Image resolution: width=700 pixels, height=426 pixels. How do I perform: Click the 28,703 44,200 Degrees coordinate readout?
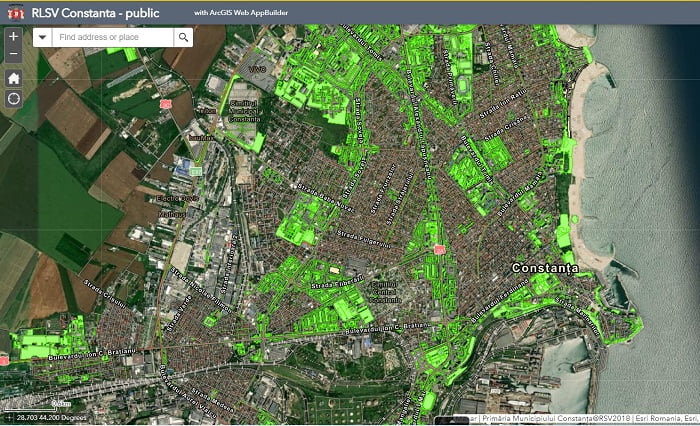click(x=51, y=418)
